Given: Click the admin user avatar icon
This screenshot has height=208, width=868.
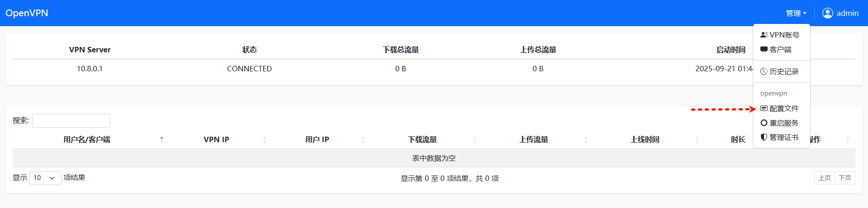Looking at the screenshot, I should tap(827, 13).
